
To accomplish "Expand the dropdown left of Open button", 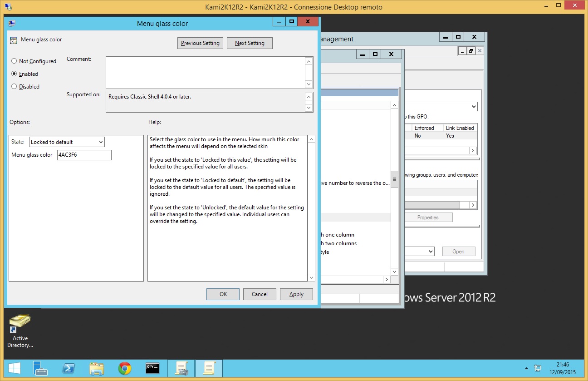I will tap(431, 252).
